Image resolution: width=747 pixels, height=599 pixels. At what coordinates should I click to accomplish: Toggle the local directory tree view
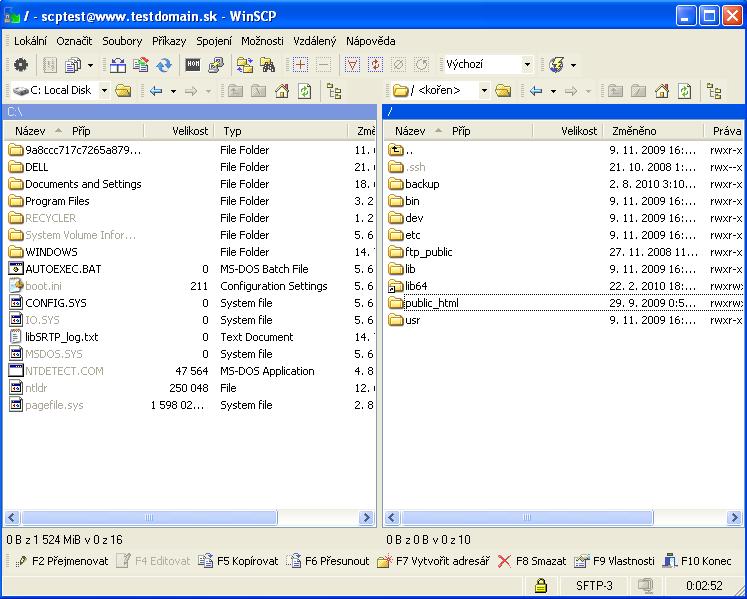[x=334, y=91]
